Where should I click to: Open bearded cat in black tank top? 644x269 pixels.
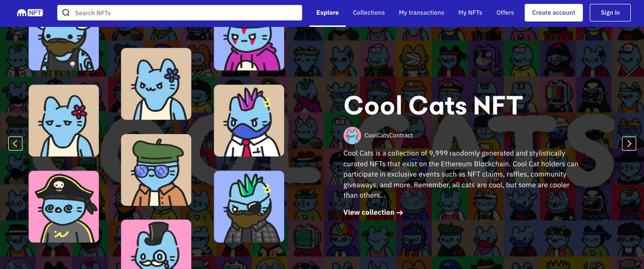(64, 48)
